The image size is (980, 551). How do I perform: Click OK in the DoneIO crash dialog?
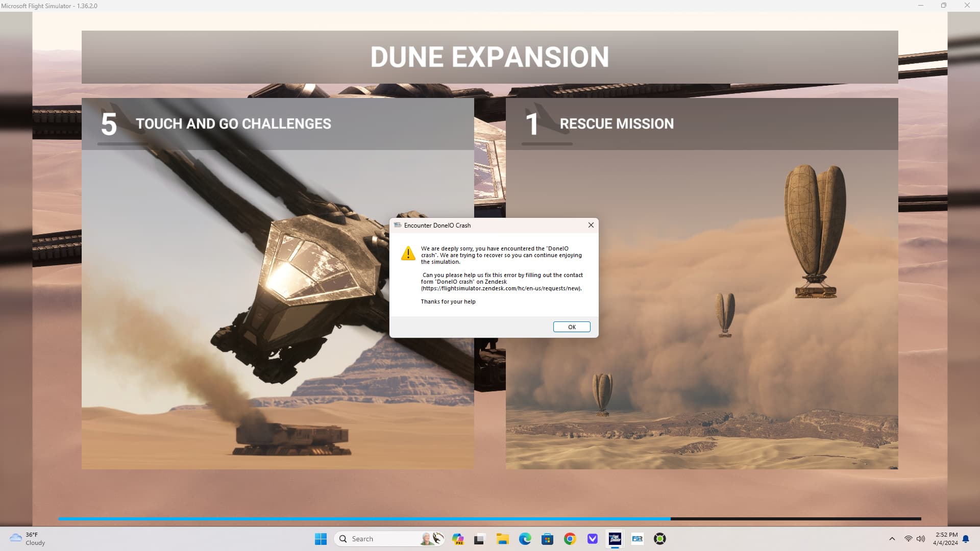coord(572,327)
